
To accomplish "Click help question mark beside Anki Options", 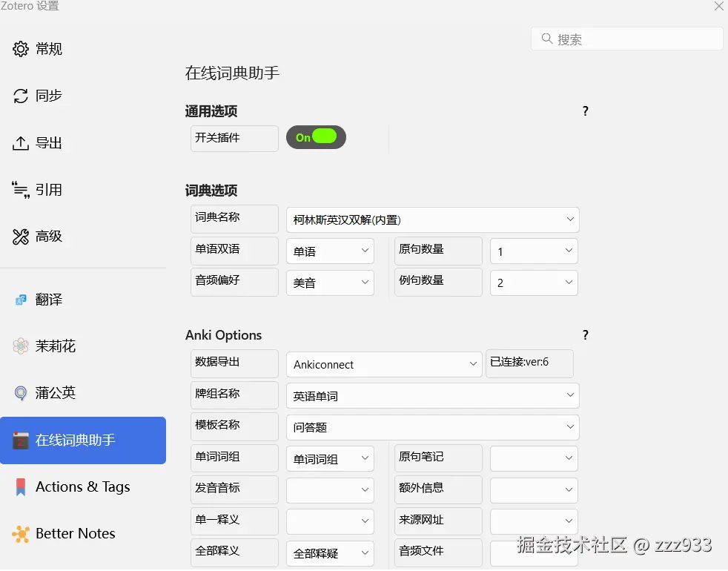I will (x=586, y=335).
